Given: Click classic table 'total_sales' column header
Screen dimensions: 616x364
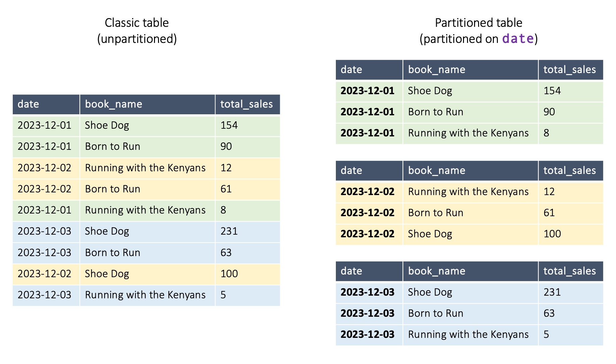Looking at the screenshot, I should (248, 104).
